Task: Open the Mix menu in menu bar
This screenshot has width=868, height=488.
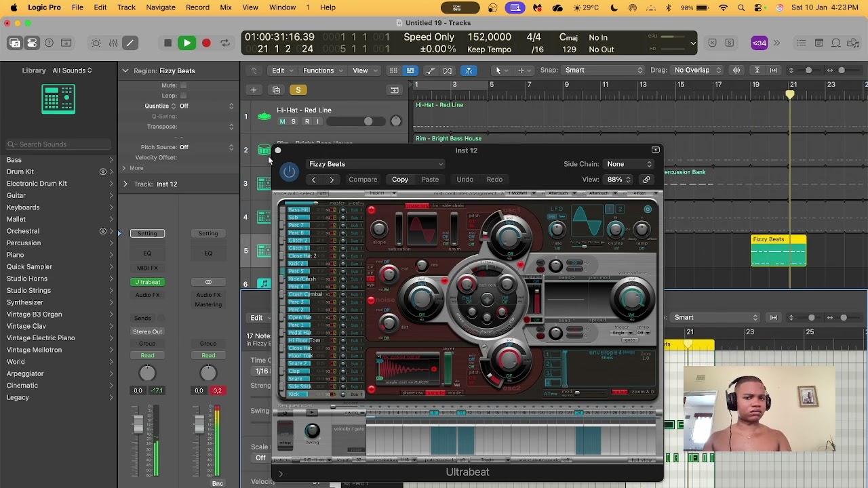Action: [x=226, y=7]
